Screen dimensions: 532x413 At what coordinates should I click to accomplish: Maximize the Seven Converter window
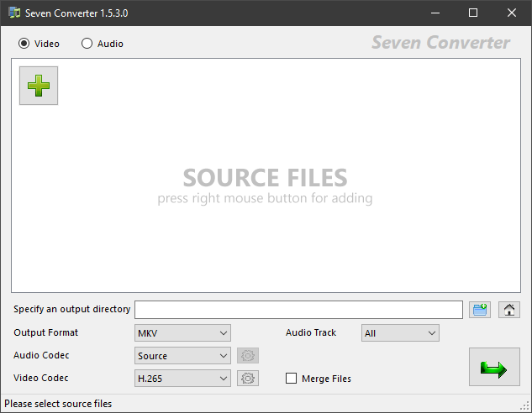click(473, 13)
